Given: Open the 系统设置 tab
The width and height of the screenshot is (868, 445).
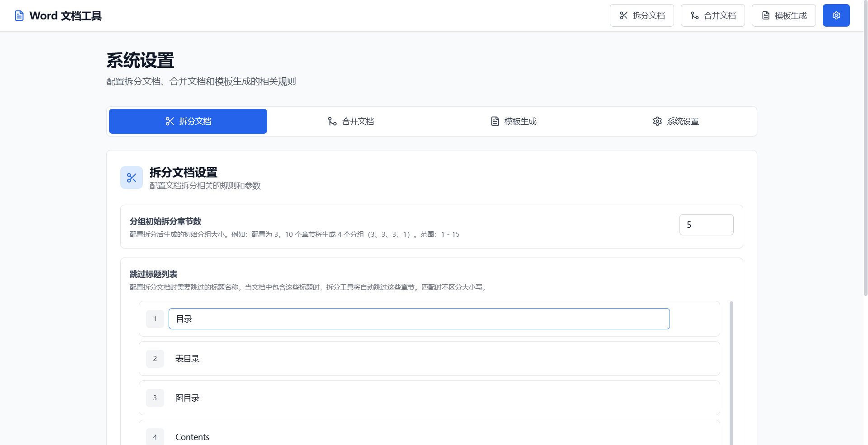Looking at the screenshot, I should [x=675, y=121].
